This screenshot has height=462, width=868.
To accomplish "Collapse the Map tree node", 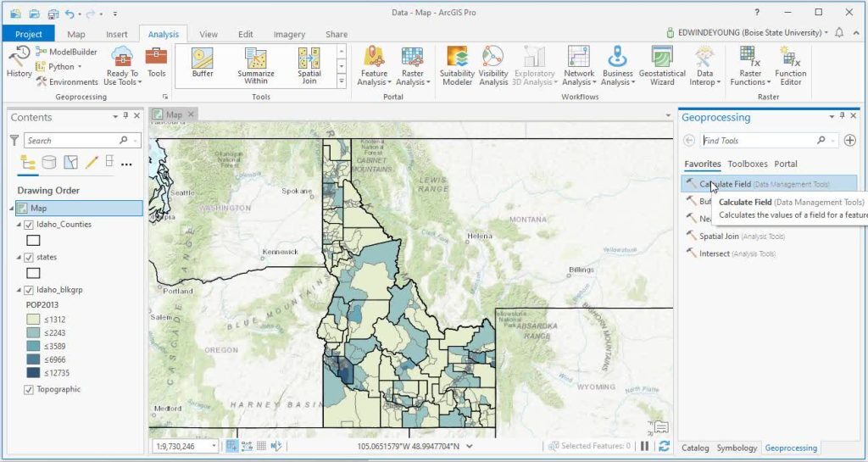I will 12,209.
